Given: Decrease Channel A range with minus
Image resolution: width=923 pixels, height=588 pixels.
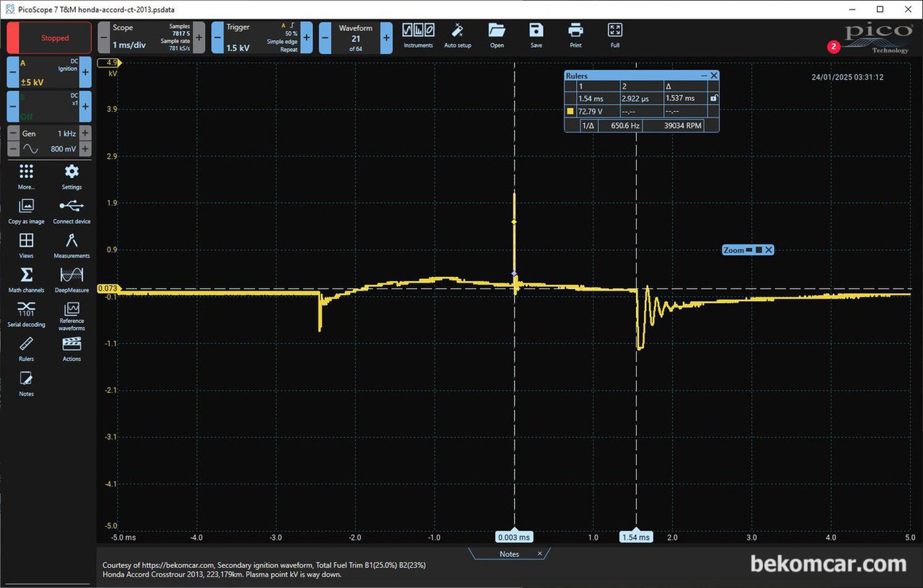Looking at the screenshot, I should 13,73.
